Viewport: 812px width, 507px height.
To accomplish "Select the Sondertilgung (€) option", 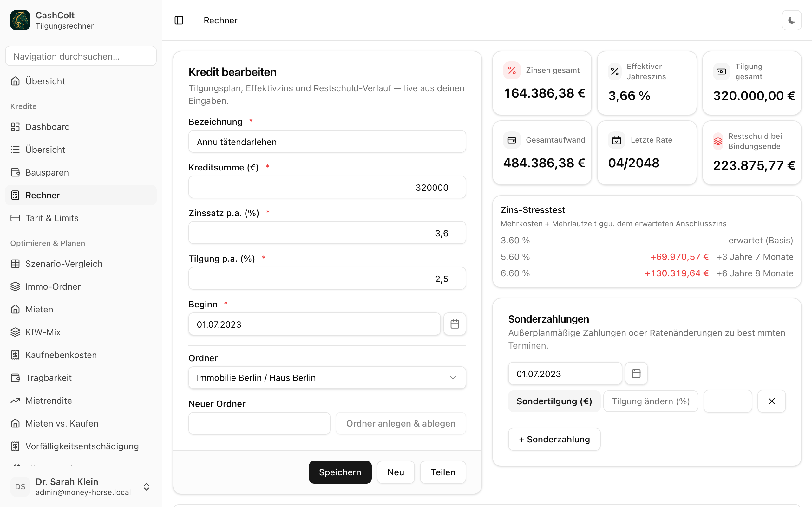I will tap(554, 401).
